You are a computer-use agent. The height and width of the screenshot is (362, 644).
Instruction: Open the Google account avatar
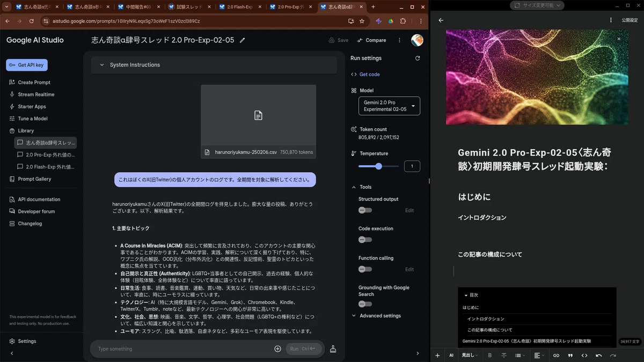point(417,40)
